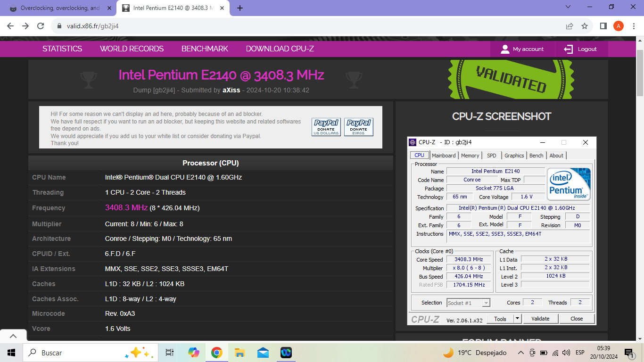Viewport: 644px width, 362px height.
Task: Click the CPU Name row label
Action: pos(49,177)
